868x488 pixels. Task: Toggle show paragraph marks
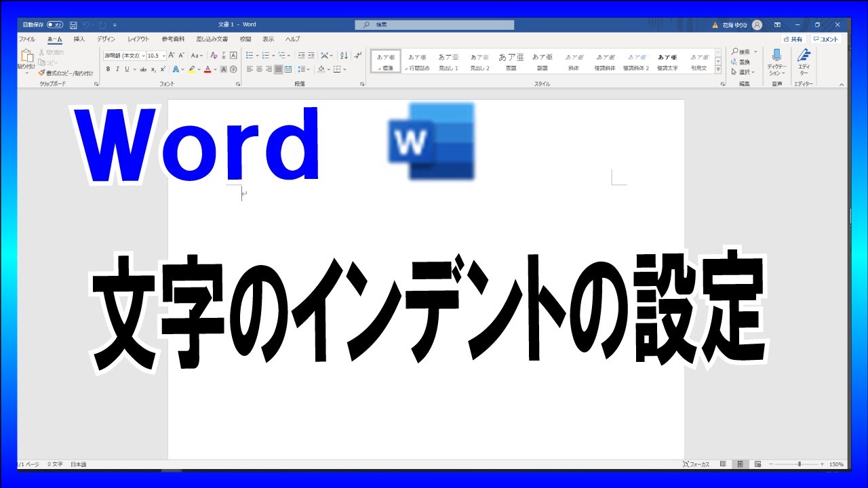[358, 56]
